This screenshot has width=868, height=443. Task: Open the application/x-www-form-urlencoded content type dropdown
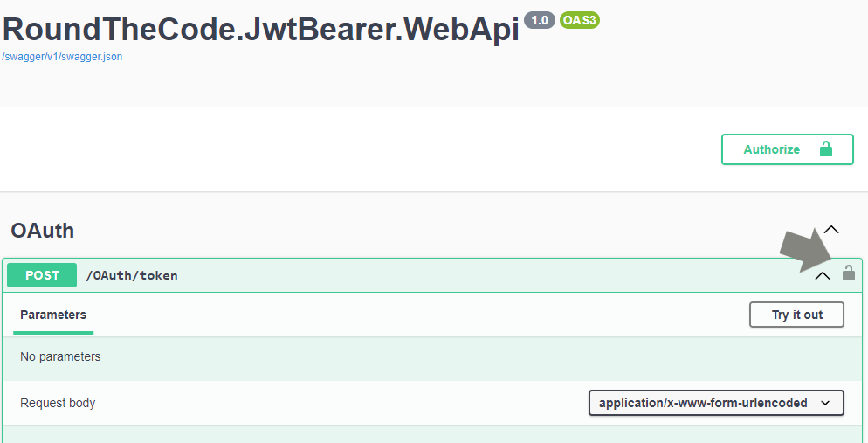716,403
